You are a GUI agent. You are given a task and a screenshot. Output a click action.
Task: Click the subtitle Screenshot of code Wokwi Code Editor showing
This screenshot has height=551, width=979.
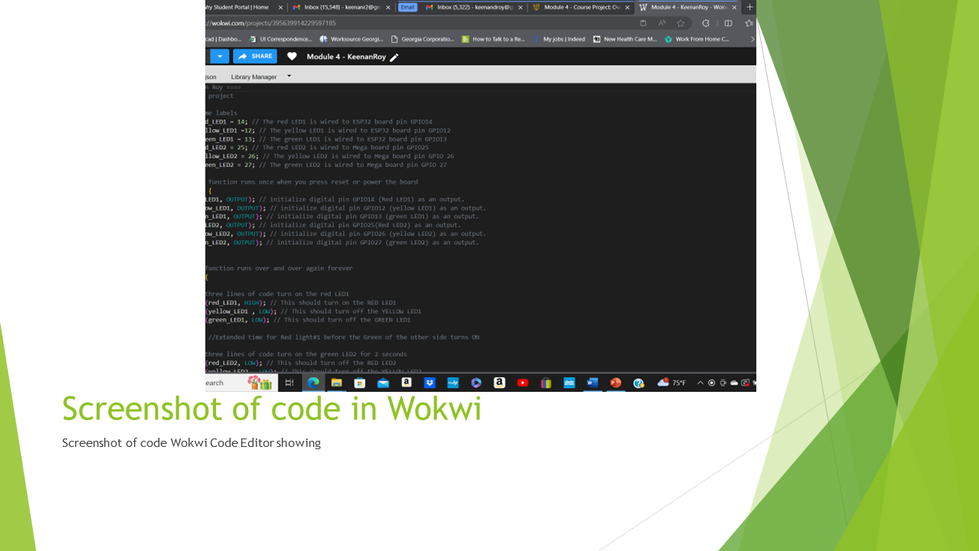click(191, 443)
